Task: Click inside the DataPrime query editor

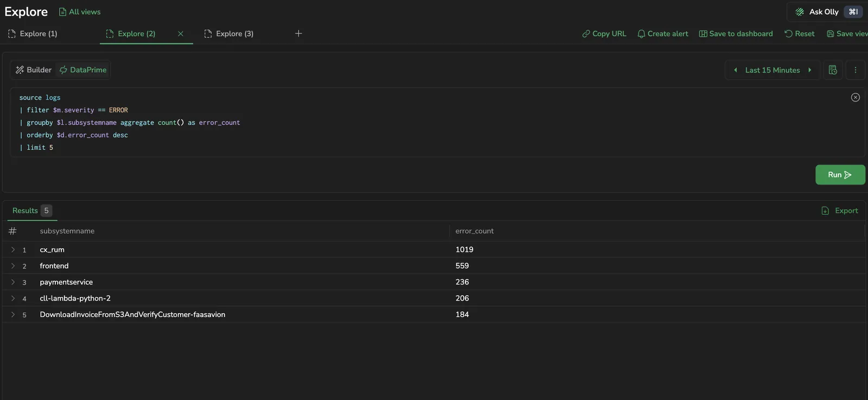Action: [434, 123]
